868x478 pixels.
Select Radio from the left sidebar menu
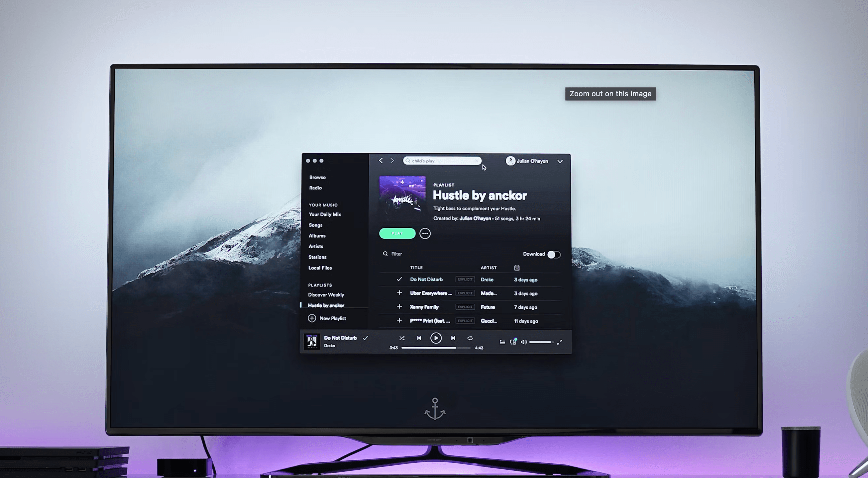coord(315,188)
